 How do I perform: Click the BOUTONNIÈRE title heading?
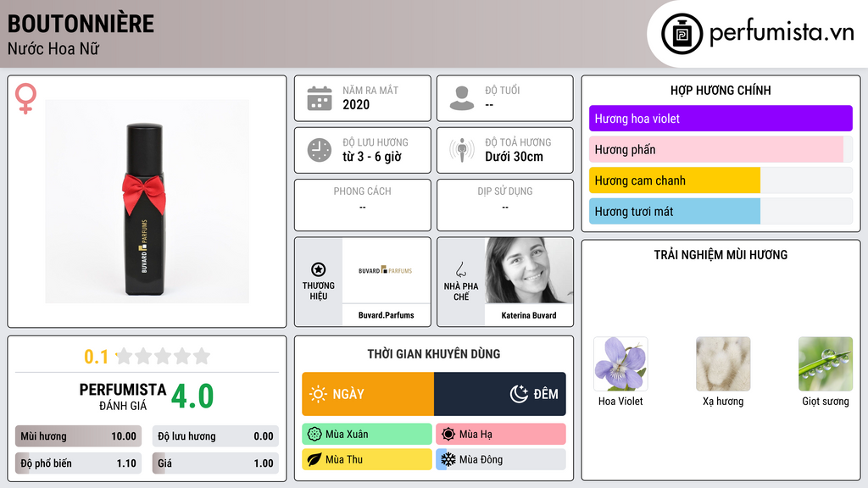[81, 24]
